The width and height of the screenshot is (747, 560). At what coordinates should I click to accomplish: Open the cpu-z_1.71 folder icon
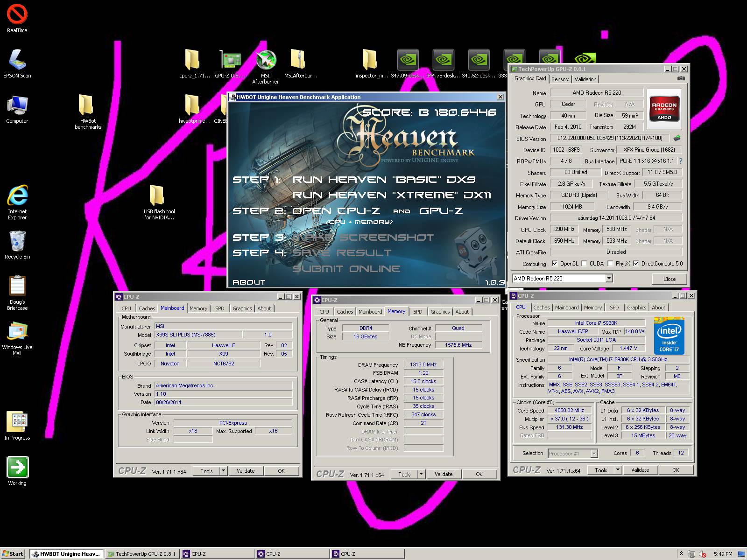pyautogui.click(x=194, y=64)
